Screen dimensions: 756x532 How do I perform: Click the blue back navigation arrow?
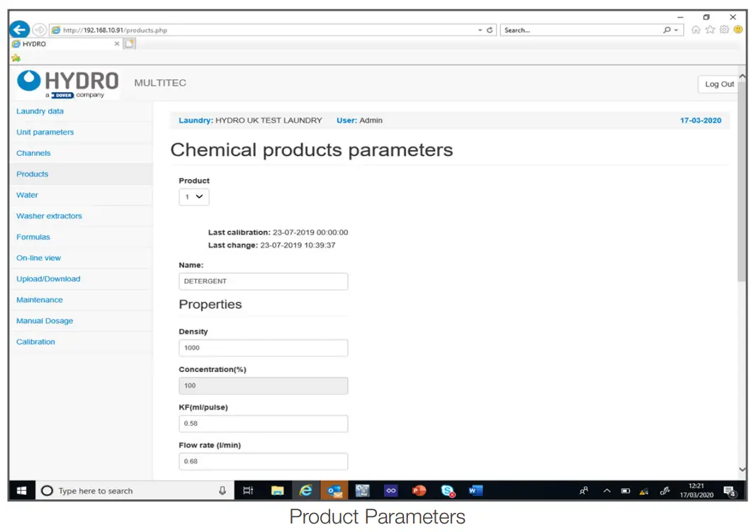point(19,29)
